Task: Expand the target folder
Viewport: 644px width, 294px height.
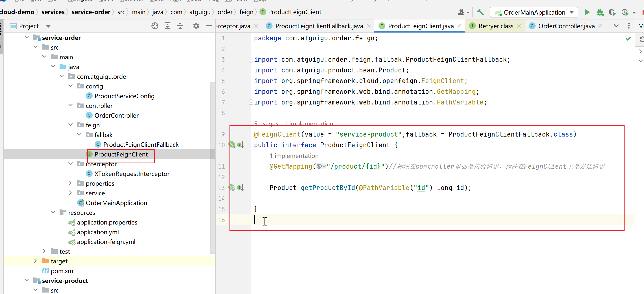Action: [35, 261]
